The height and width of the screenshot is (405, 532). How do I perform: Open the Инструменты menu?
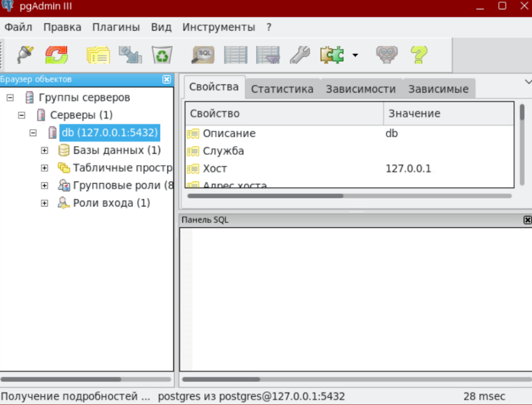219,27
